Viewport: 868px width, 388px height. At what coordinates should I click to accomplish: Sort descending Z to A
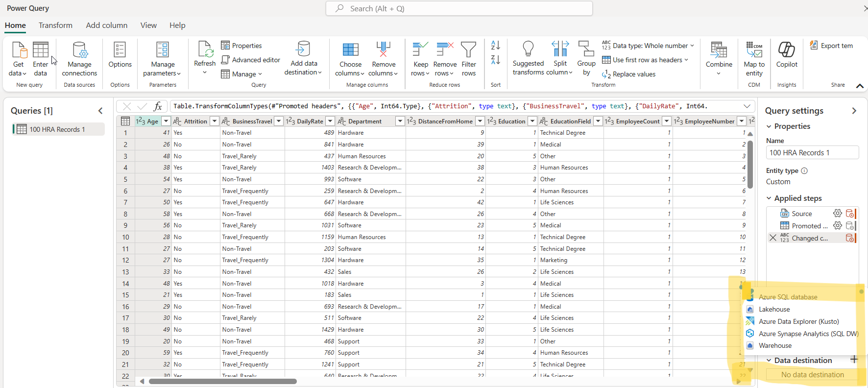pos(496,60)
